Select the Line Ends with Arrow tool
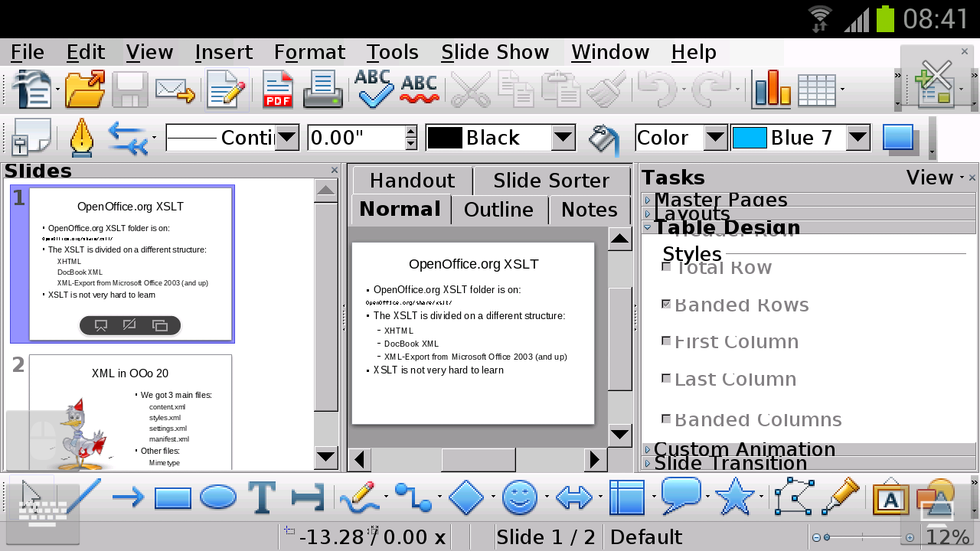This screenshot has width=980, height=551. click(x=128, y=498)
